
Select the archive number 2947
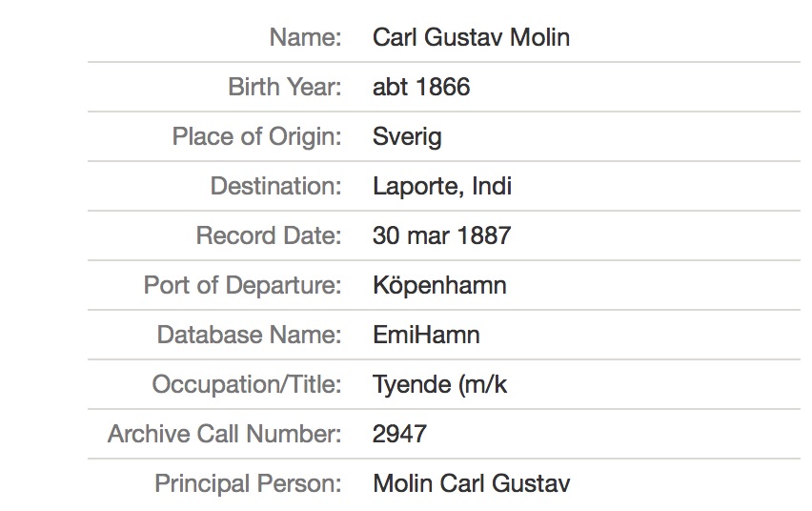tap(399, 435)
